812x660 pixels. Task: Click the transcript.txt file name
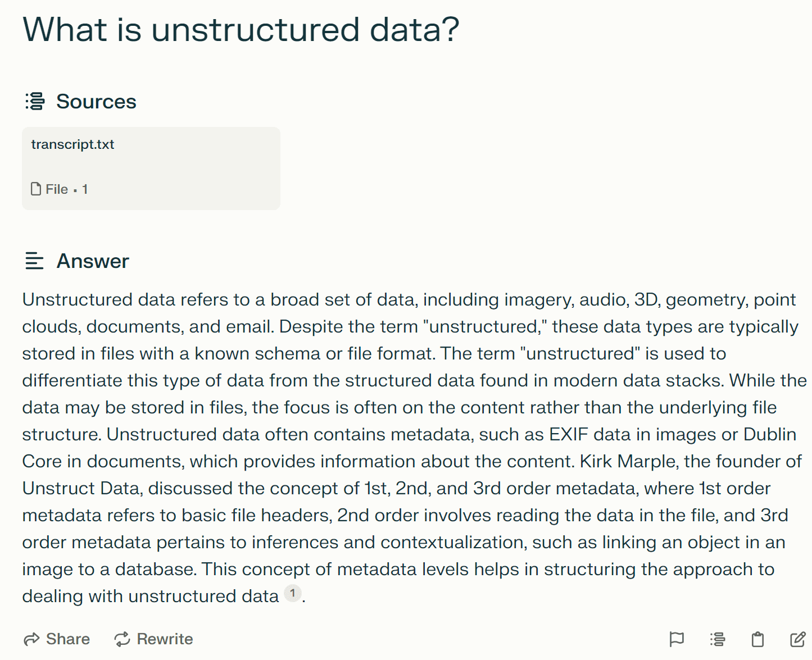point(72,144)
